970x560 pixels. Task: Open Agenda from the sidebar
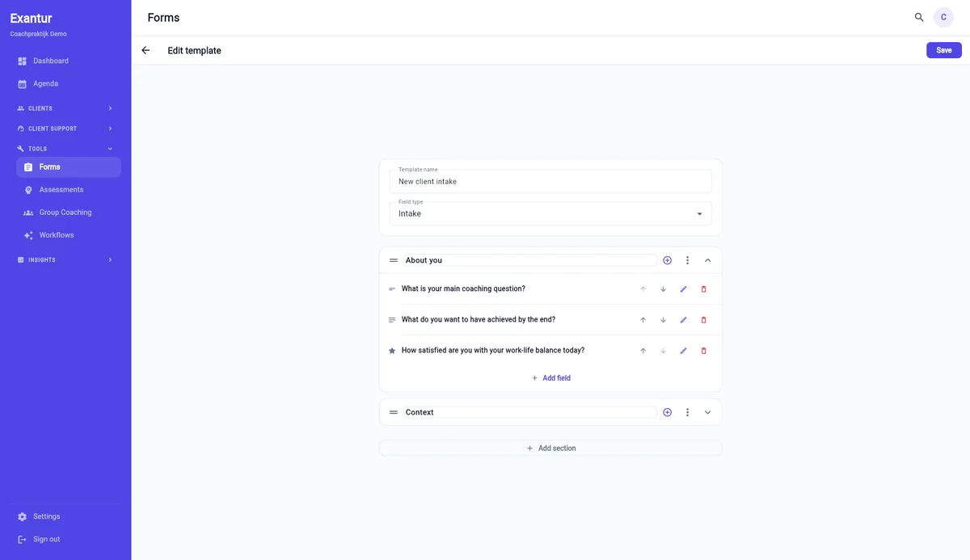(69, 83)
